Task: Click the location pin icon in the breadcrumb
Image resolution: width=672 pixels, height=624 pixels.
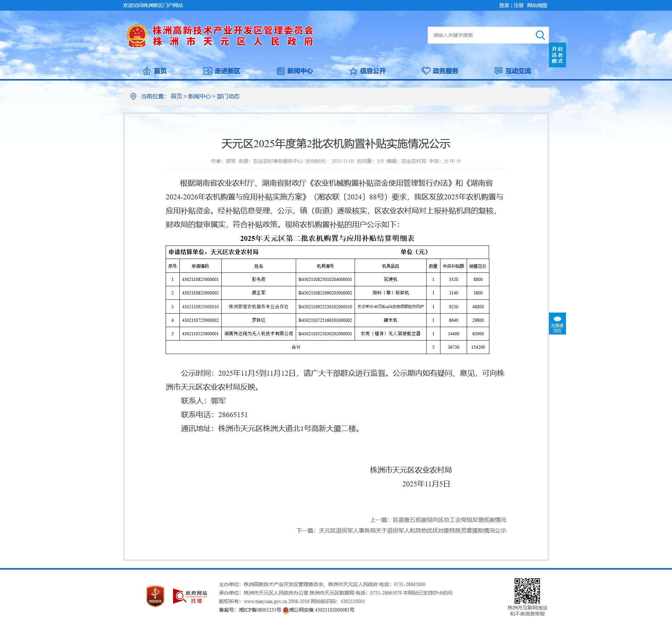Action: pos(133,96)
